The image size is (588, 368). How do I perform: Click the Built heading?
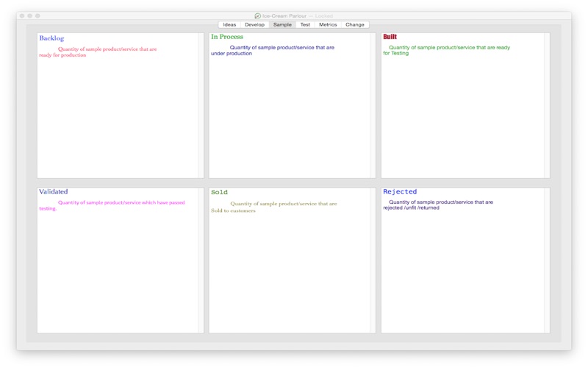click(x=390, y=37)
